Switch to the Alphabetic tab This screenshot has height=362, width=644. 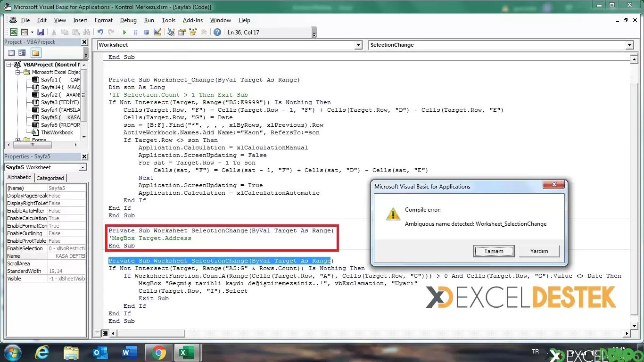click(19, 178)
